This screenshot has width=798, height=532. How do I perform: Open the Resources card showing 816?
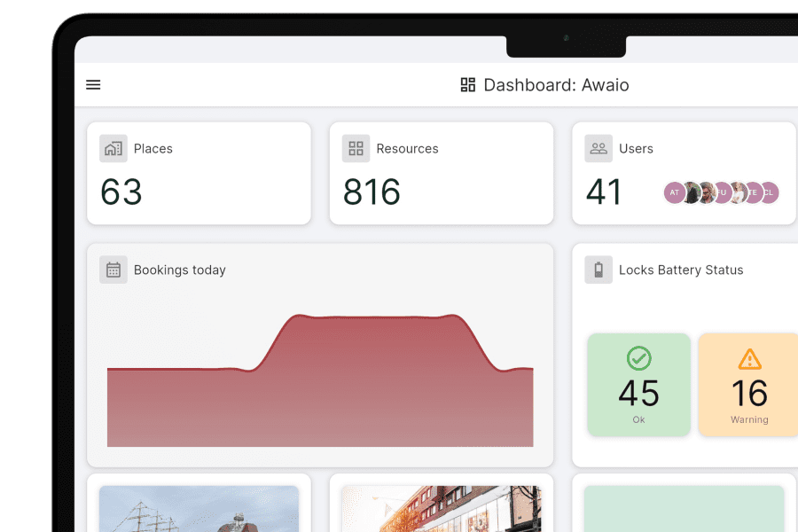point(442,173)
